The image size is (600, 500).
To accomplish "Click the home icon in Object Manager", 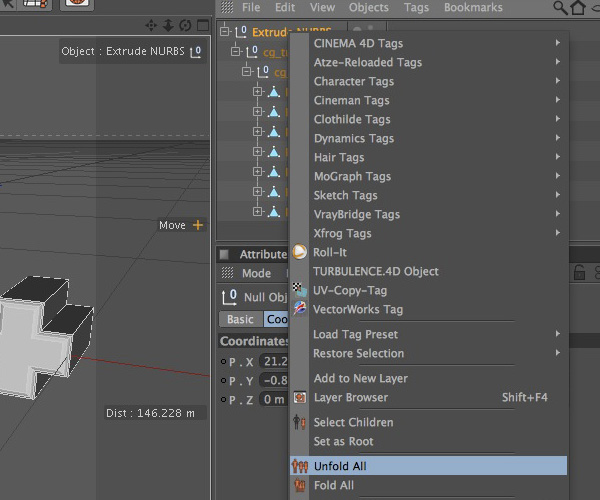I will (x=578, y=7).
